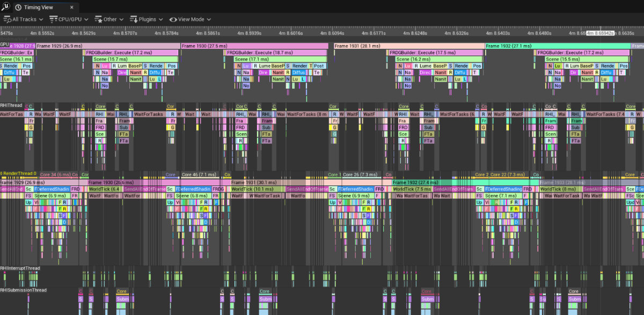Select the Core 46 (7.1 ms) event

200,174
